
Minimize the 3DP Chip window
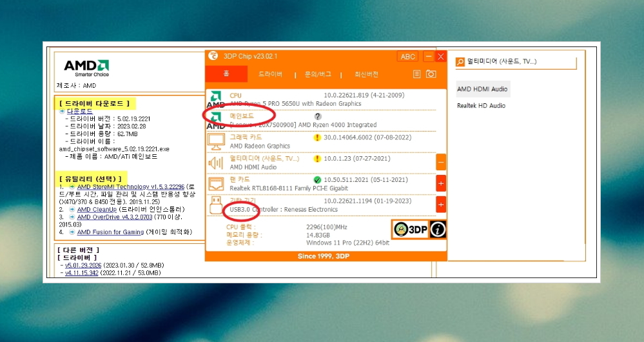[429, 56]
